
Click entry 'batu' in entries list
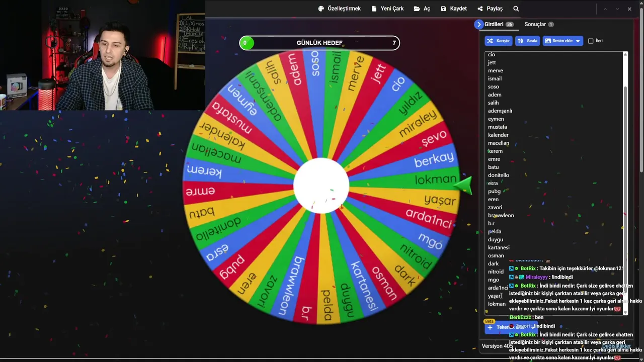pos(493,167)
